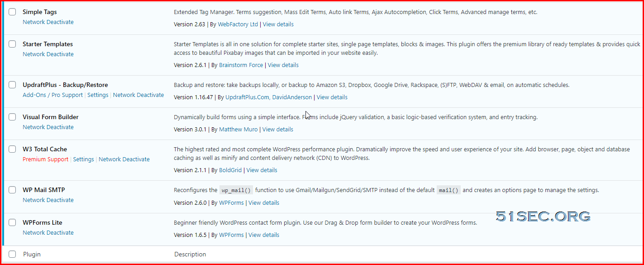
Task: Click the Simple Tags plugin name
Action: (40, 12)
